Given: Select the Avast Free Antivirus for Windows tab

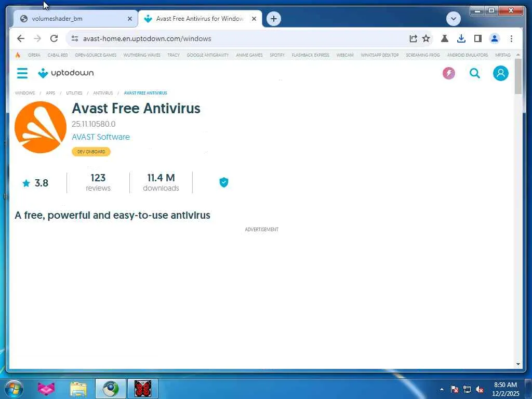Looking at the screenshot, I should coord(200,19).
